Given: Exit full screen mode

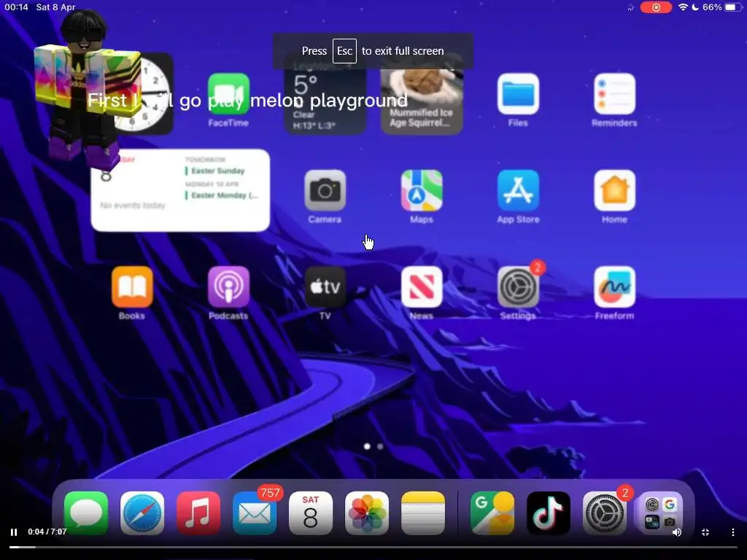Looking at the screenshot, I should click(x=705, y=532).
